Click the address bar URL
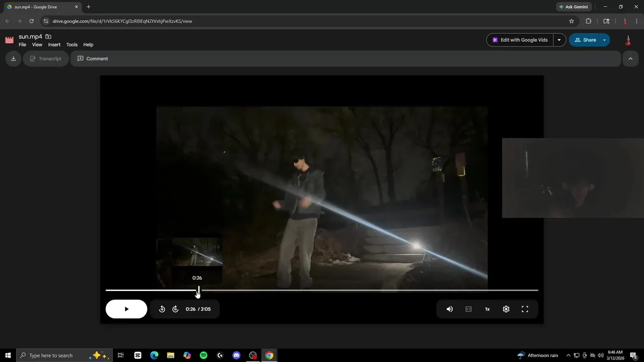This screenshot has width=644, height=362. [x=122, y=21]
